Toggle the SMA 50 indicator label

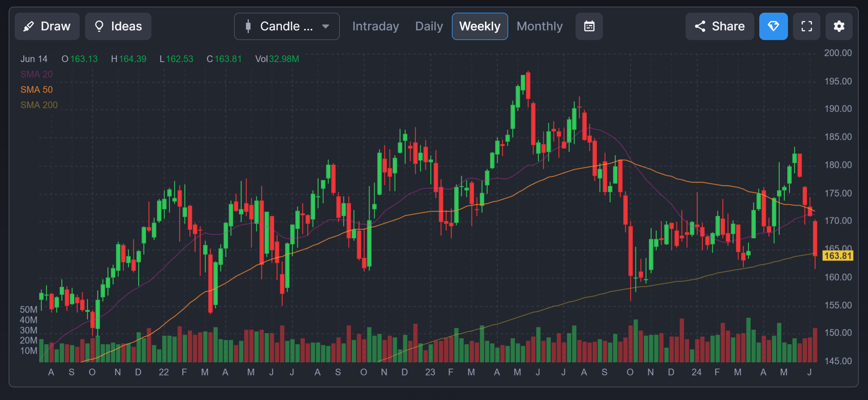pyautogui.click(x=36, y=90)
